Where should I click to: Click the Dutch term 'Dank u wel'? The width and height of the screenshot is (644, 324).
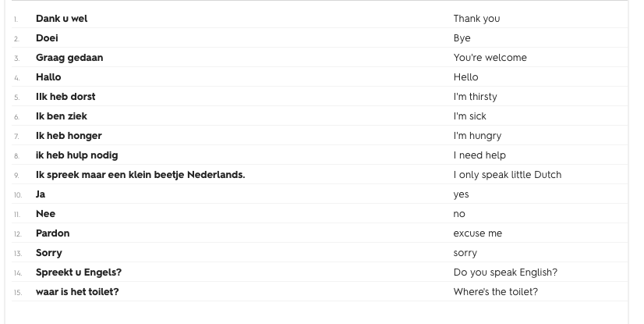[x=62, y=18]
